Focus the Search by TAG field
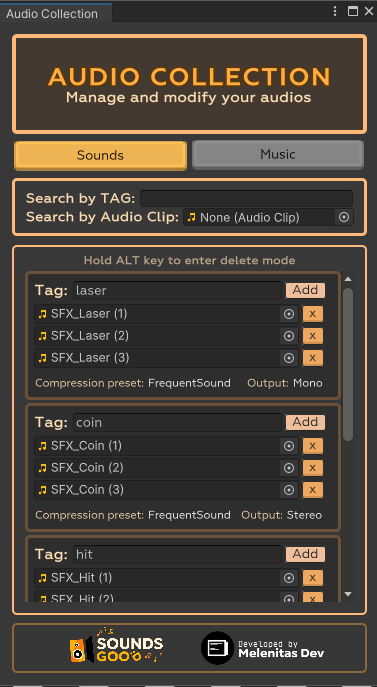 click(246, 198)
